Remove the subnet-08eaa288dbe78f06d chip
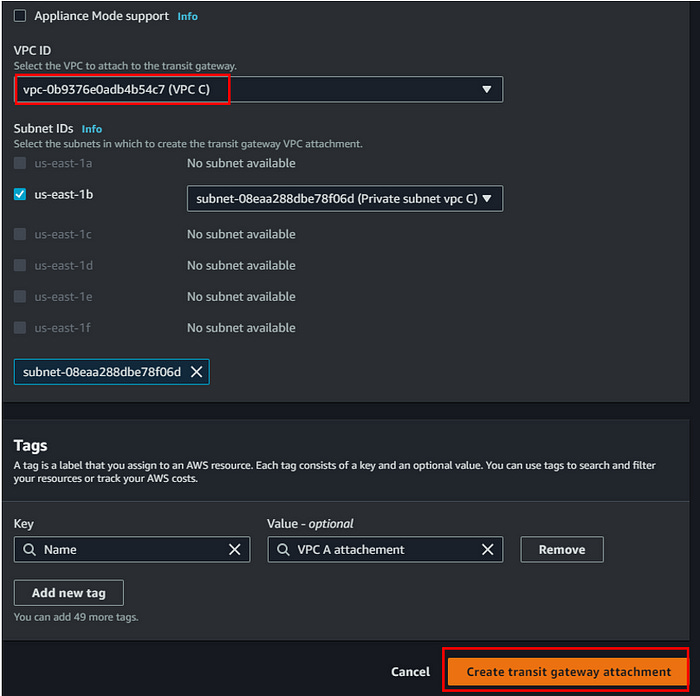Viewport: 700px width, 696px height. [x=196, y=371]
